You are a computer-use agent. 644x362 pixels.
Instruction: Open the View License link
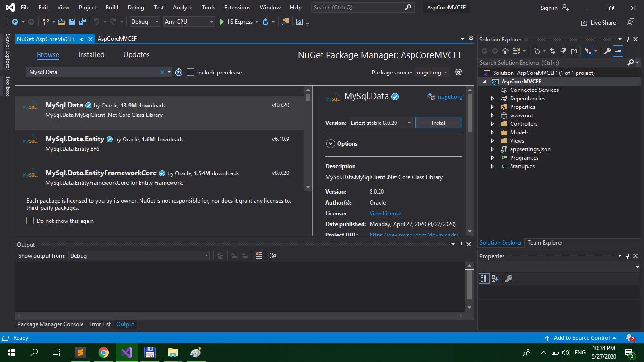click(x=385, y=214)
